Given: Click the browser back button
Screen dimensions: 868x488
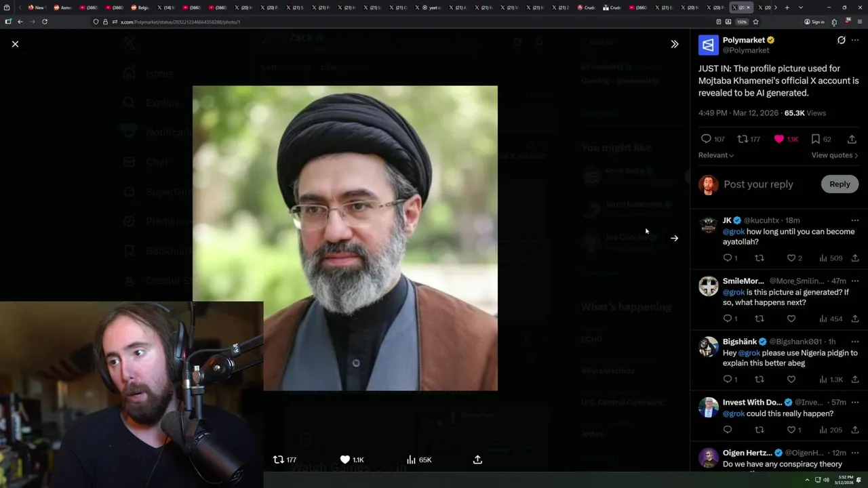Looking at the screenshot, I should [x=20, y=22].
